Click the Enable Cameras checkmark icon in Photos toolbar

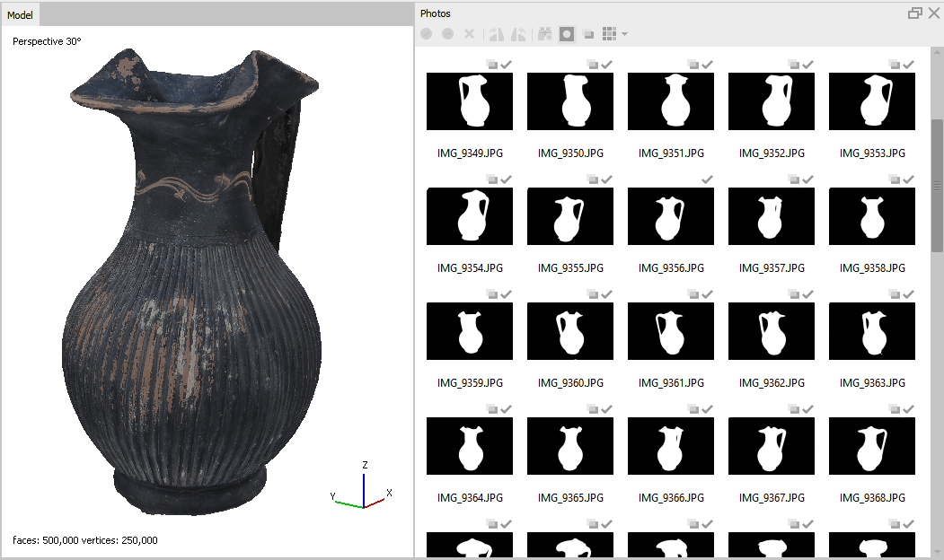(427, 34)
